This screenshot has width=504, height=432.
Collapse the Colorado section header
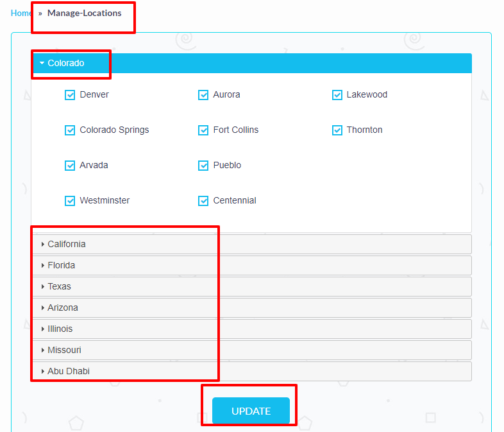tap(66, 64)
